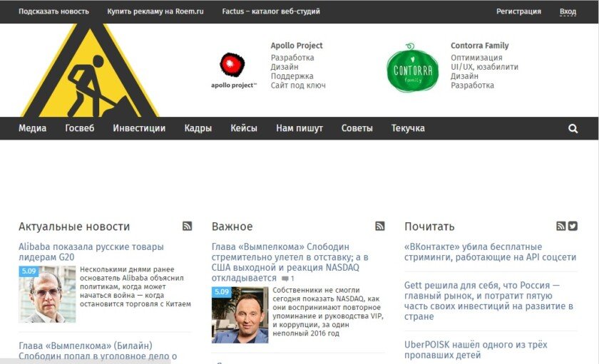Click UI/UX, юзабилити text
This screenshot has width=599, height=364.
point(484,67)
